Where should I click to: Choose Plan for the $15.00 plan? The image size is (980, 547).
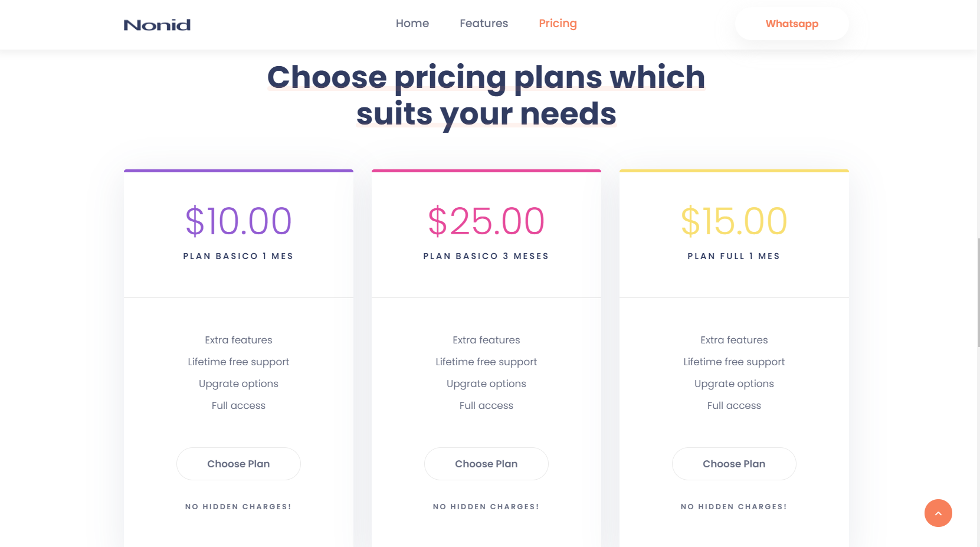[x=734, y=464]
